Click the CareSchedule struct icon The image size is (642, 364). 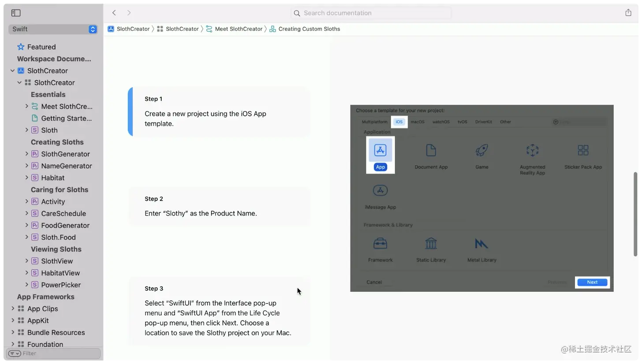[35, 213]
